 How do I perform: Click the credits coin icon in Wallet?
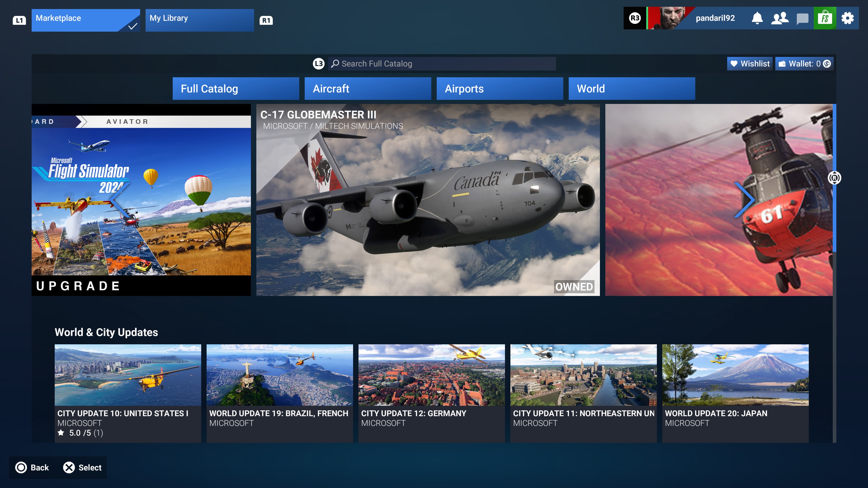pyautogui.click(x=827, y=64)
